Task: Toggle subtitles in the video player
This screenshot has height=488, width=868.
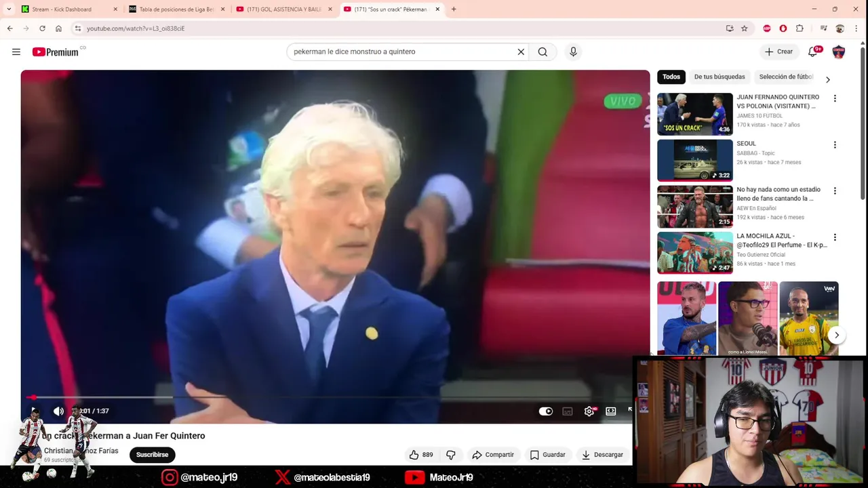Action: pos(568,411)
